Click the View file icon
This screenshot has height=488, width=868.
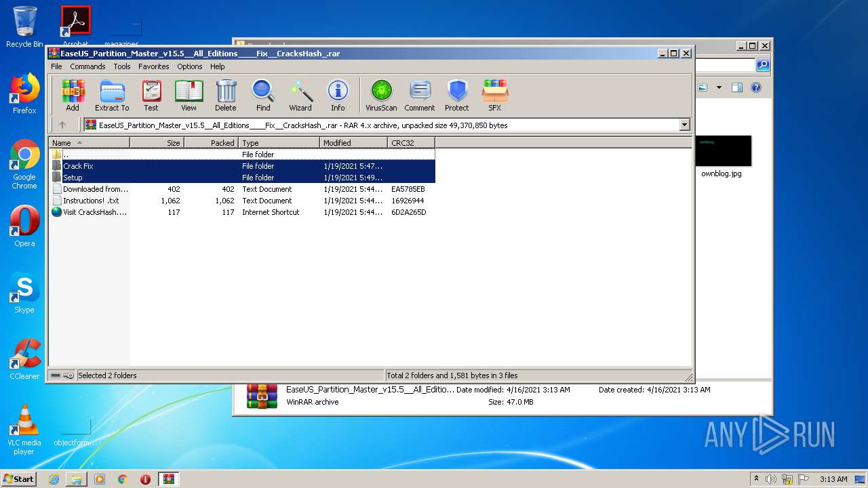189,95
